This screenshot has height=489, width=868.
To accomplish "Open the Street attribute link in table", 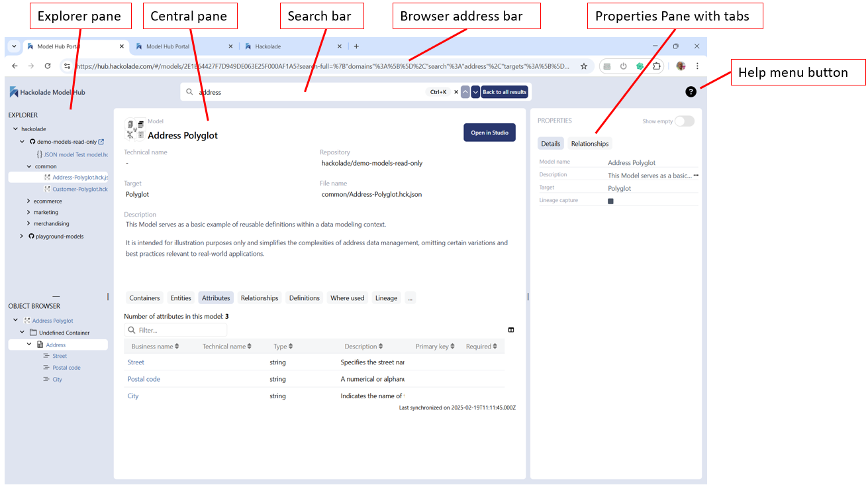I will pos(136,362).
